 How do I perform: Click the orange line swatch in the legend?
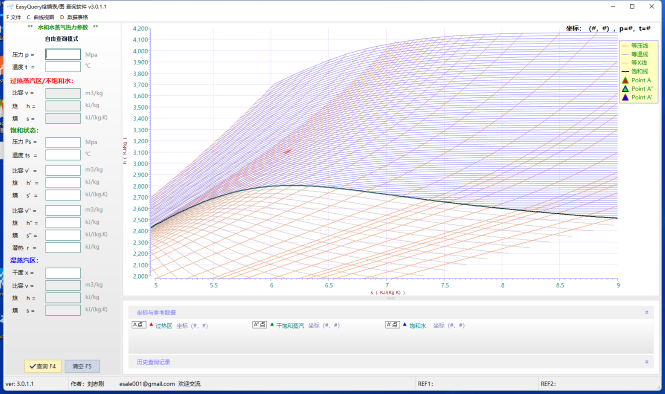pyautogui.click(x=625, y=45)
